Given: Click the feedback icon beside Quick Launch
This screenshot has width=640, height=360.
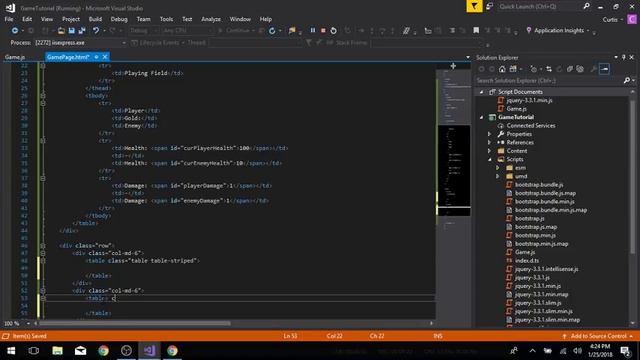Looking at the screenshot, I should point(489,7).
